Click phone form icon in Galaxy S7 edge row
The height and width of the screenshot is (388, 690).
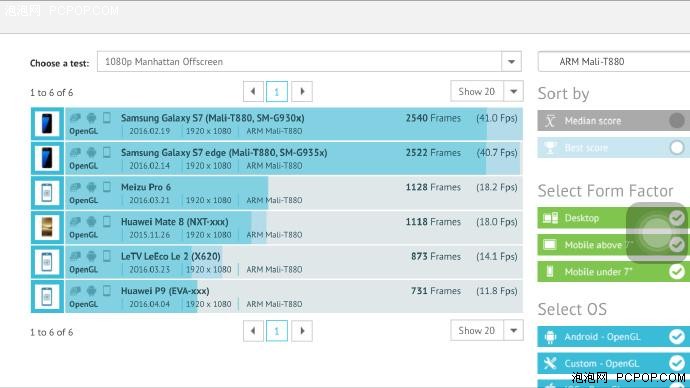tap(106, 152)
